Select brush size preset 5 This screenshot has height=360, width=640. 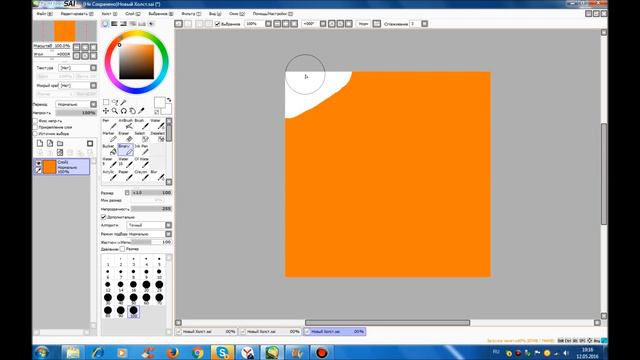pyautogui.click(x=159, y=260)
